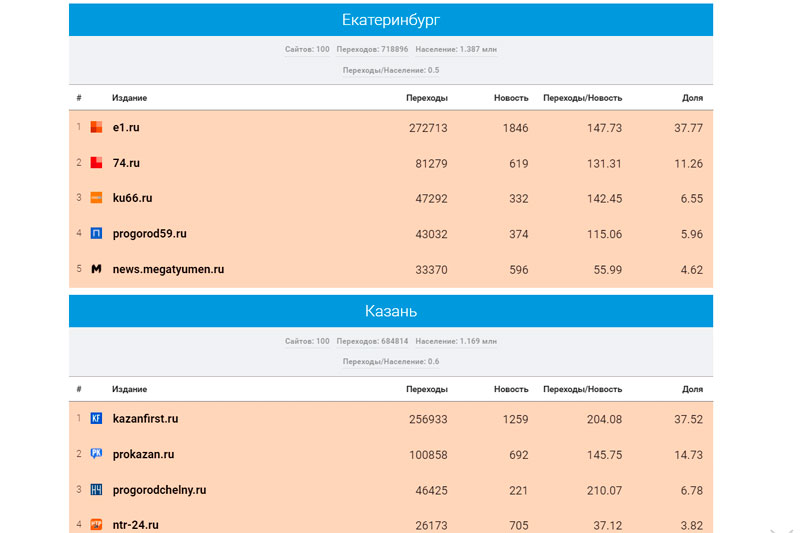Image resolution: width=800 pixels, height=533 pixels.
Task: Click Екатеринбург's Население: 1.387 млн label
Action: [x=456, y=49]
